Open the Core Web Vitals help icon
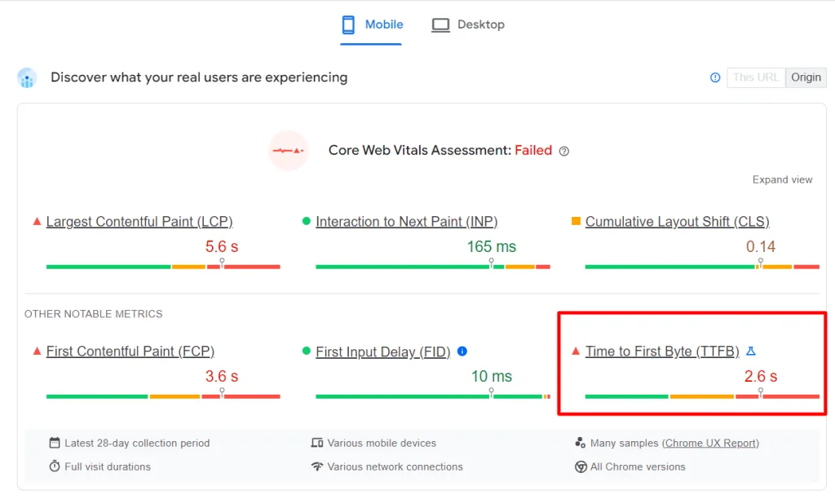The width and height of the screenshot is (835, 504). pos(564,152)
